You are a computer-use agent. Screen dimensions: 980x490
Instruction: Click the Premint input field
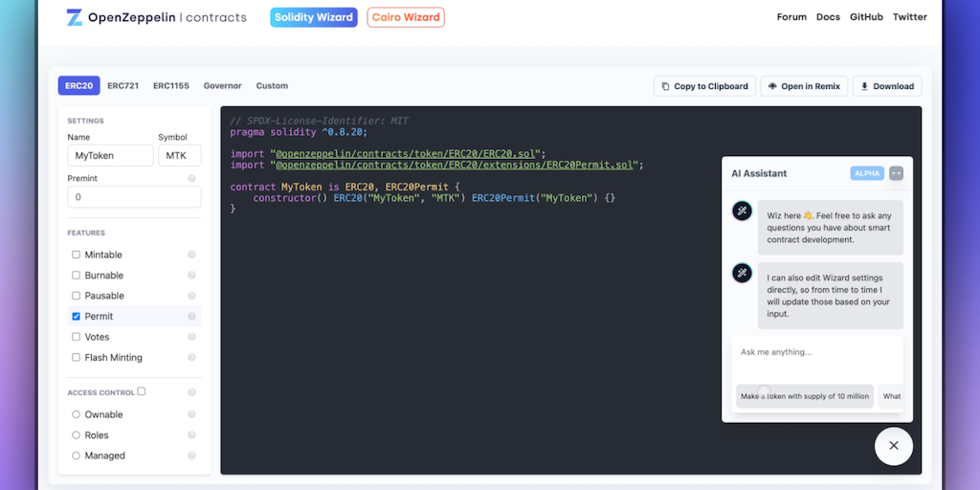click(134, 197)
